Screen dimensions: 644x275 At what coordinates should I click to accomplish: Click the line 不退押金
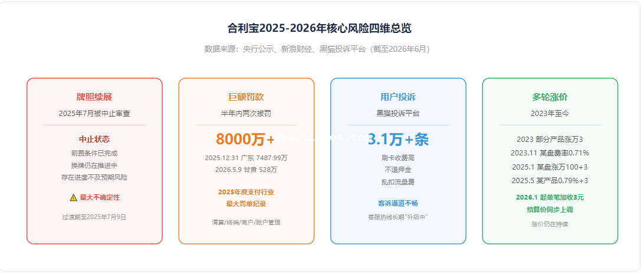tap(399, 170)
